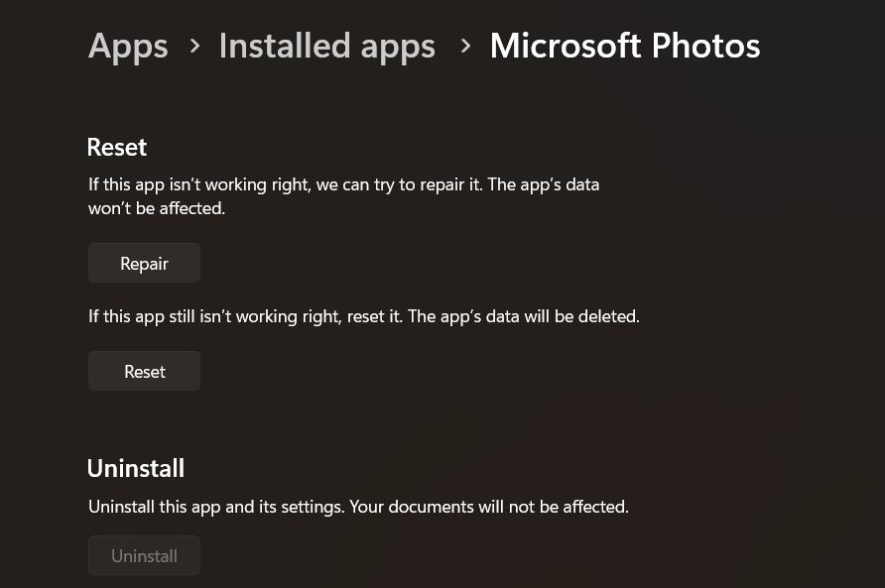Viewport: 885px width, 588px height.
Task: Click chevron before Microsoft Photos title
Action: (464, 46)
